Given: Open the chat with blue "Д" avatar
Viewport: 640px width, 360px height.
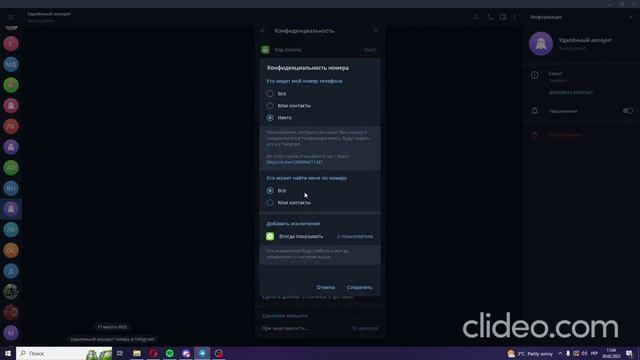Looking at the screenshot, I should (11, 271).
